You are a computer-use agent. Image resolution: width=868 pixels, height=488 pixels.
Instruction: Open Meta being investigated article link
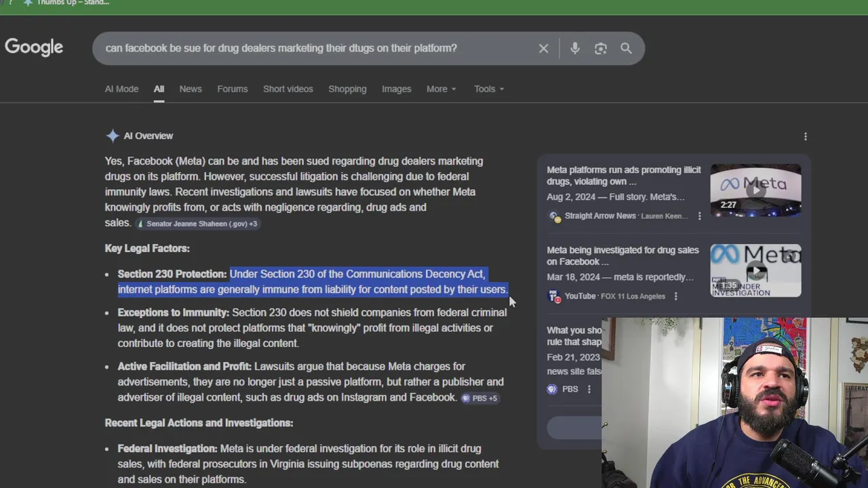pos(623,256)
